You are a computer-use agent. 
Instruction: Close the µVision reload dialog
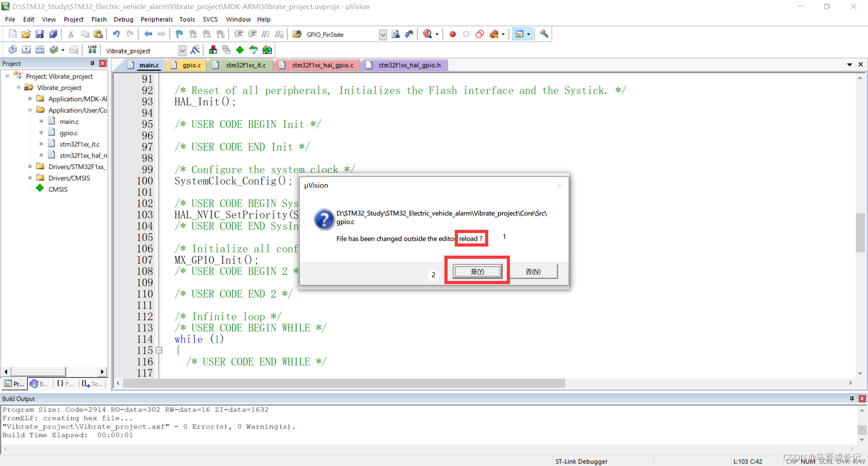[559, 185]
